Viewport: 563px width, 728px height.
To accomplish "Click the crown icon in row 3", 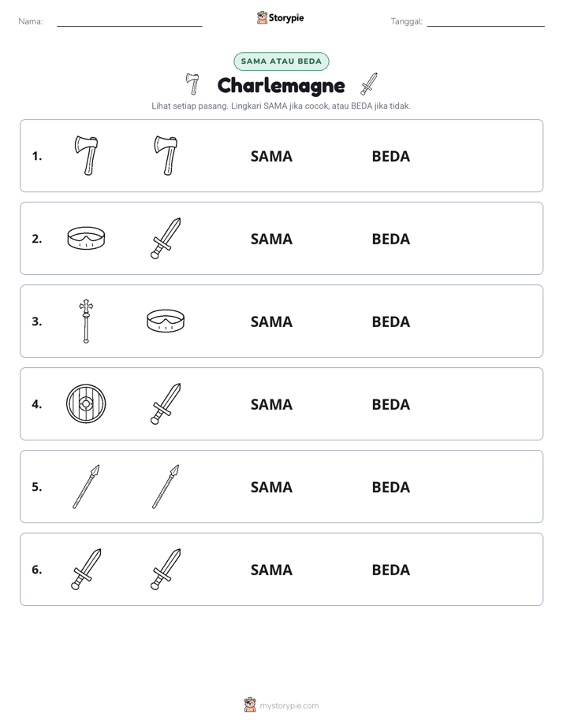I will [166, 321].
